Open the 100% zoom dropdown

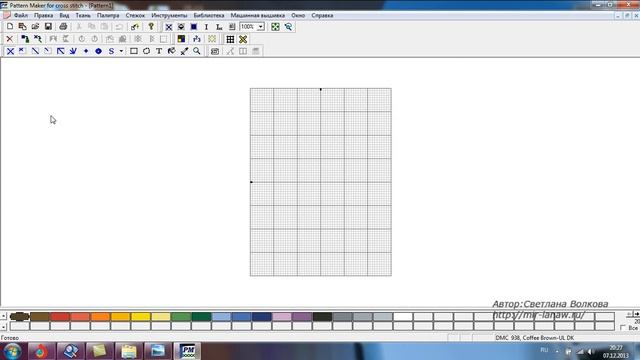260,27
